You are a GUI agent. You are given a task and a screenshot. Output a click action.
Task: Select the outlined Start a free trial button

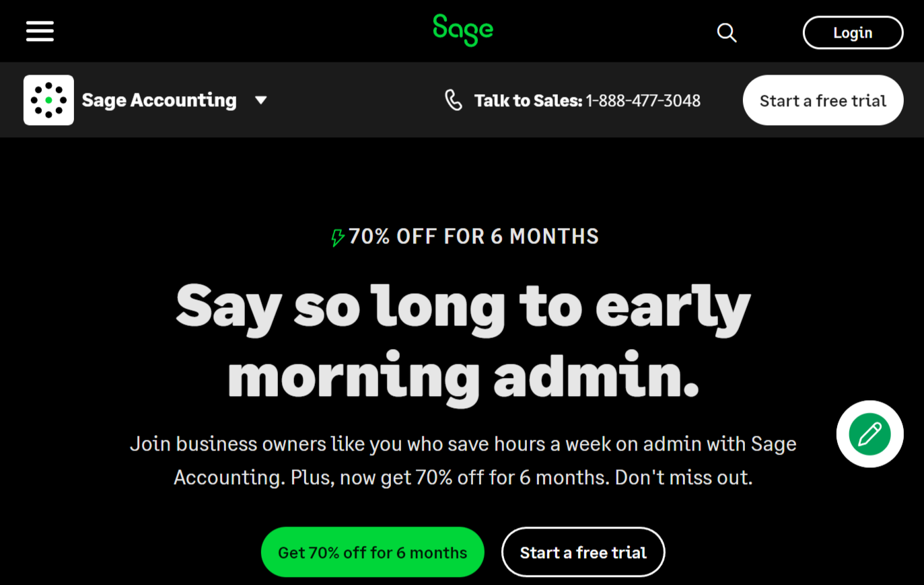583,552
